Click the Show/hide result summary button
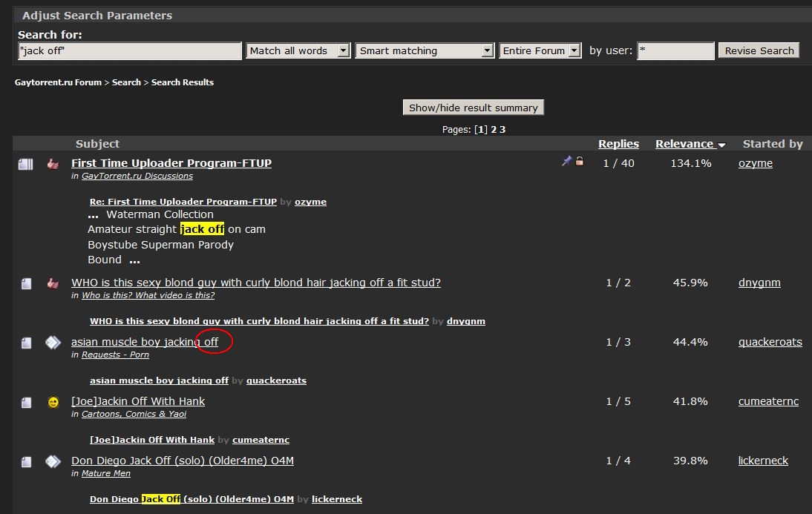Screen dimensions: 812x514 pos(473,108)
